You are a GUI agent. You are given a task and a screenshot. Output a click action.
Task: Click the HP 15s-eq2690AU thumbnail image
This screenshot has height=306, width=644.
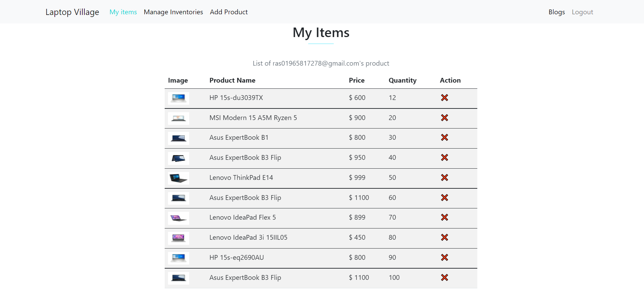tap(179, 258)
